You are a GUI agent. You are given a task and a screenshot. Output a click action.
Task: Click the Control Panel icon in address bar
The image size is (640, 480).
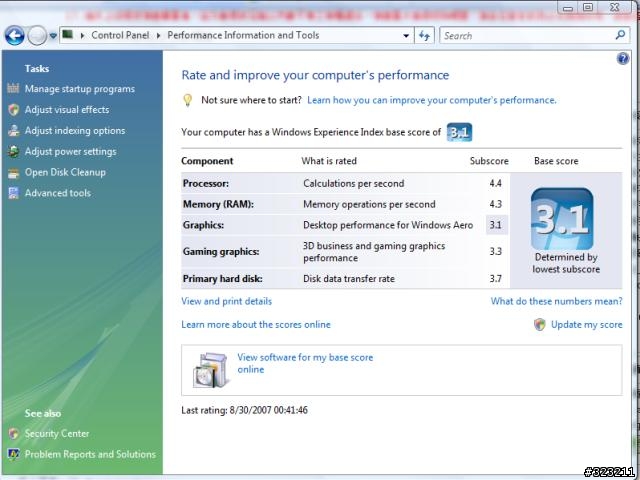(68, 35)
